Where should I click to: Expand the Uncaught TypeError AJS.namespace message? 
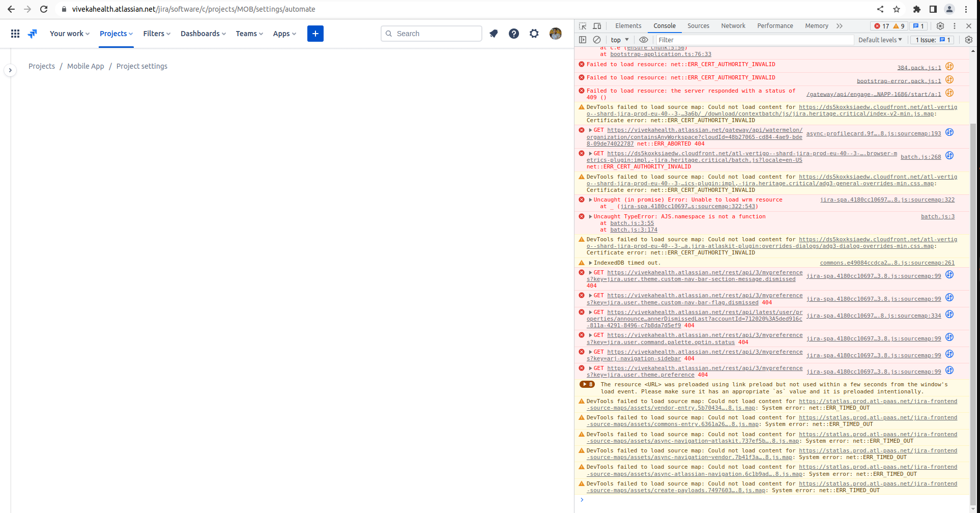(x=590, y=216)
